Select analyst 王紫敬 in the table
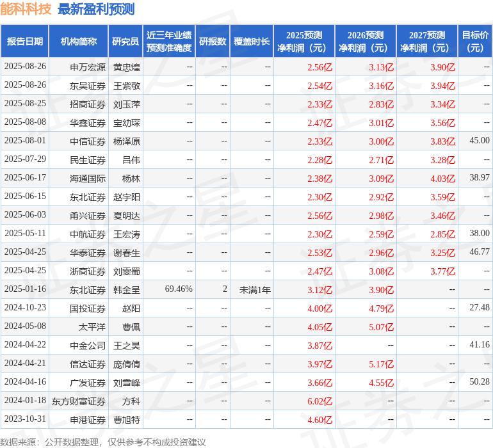Screen dimensions: 493x448 tap(126, 85)
